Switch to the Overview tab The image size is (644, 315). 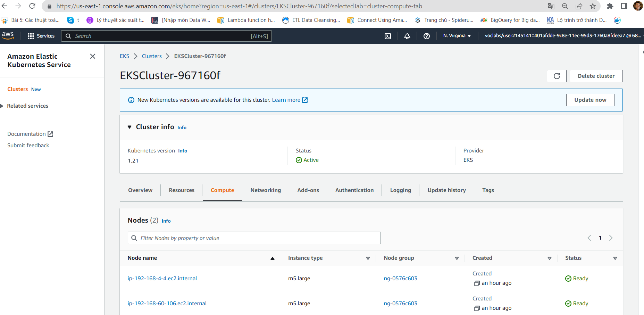pos(140,190)
